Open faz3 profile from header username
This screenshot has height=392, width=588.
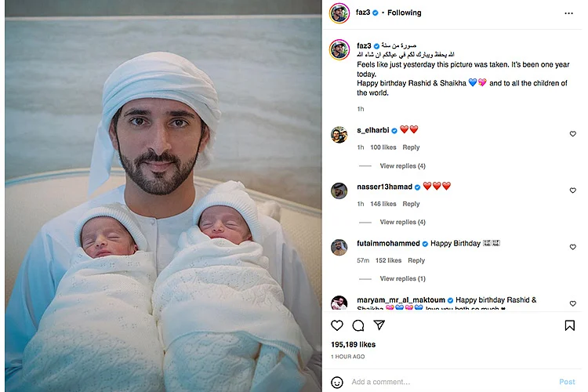(x=363, y=13)
